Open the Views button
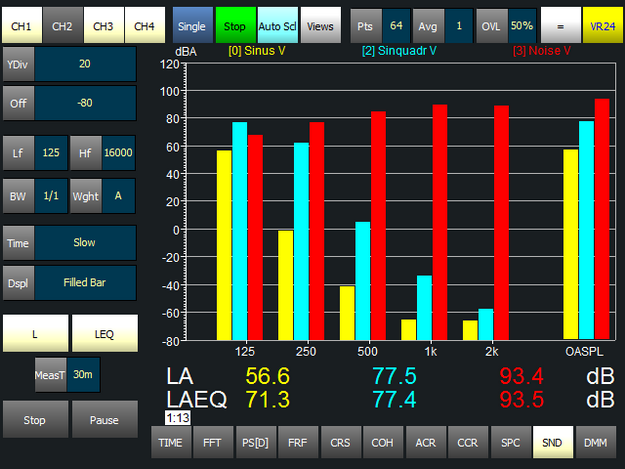625x469 pixels. tap(318, 24)
